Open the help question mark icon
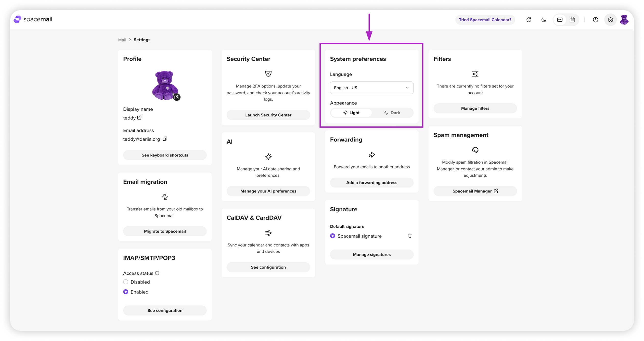Image resolution: width=644 pixels, height=341 pixels. [x=595, y=20]
